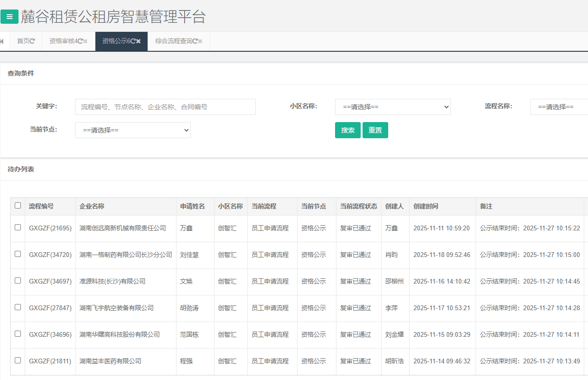The height and width of the screenshot is (380, 588).
Task: Click reload icon on 综合流程查询 tab
Action: pyautogui.click(x=195, y=41)
